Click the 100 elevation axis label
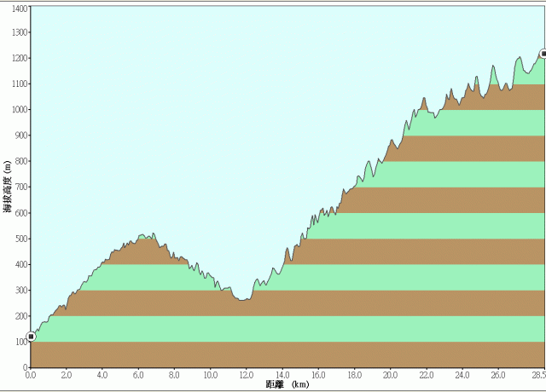The width and height of the screenshot is (546, 392). tap(21, 342)
